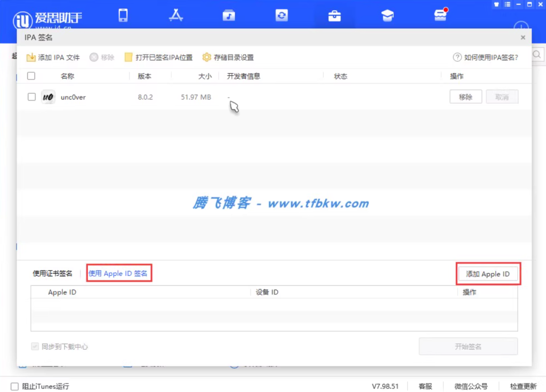This screenshot has height=392, width=546.
Task: Open the 存储目录设置 gear icon
Action: [206, 57]
